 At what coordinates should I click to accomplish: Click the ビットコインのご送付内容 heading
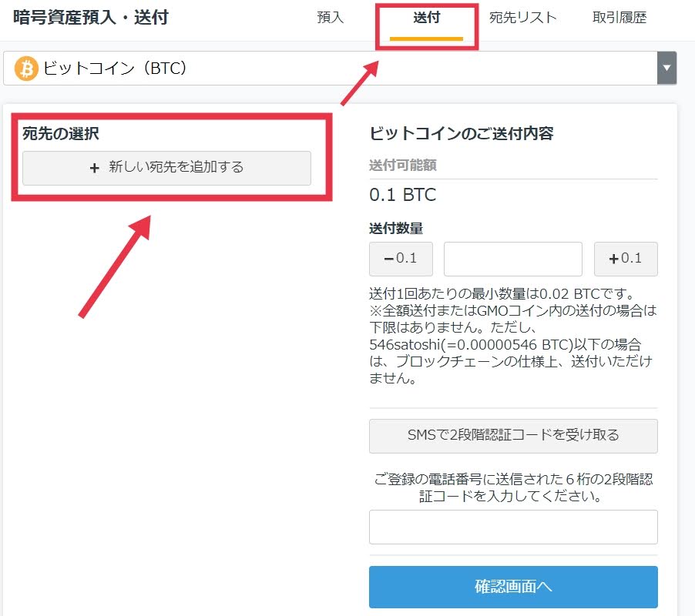[462, 133]
